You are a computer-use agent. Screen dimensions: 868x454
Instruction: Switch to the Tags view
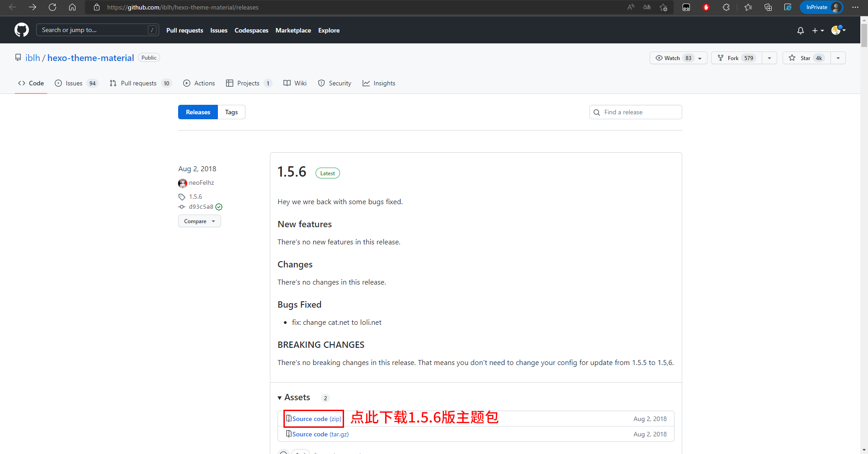click(x=231, y=112)
